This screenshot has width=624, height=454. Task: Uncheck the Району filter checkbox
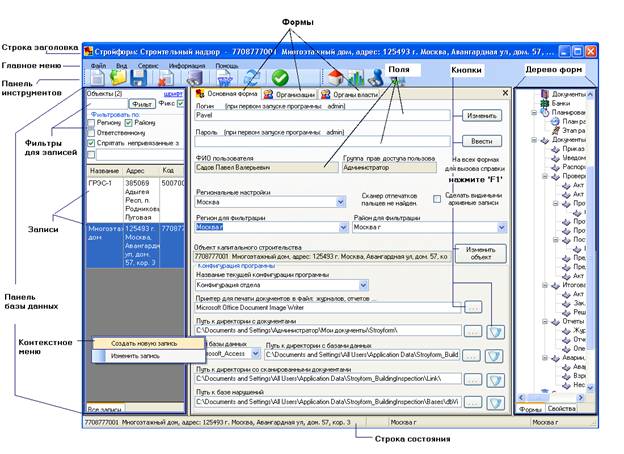coord(128,123)
